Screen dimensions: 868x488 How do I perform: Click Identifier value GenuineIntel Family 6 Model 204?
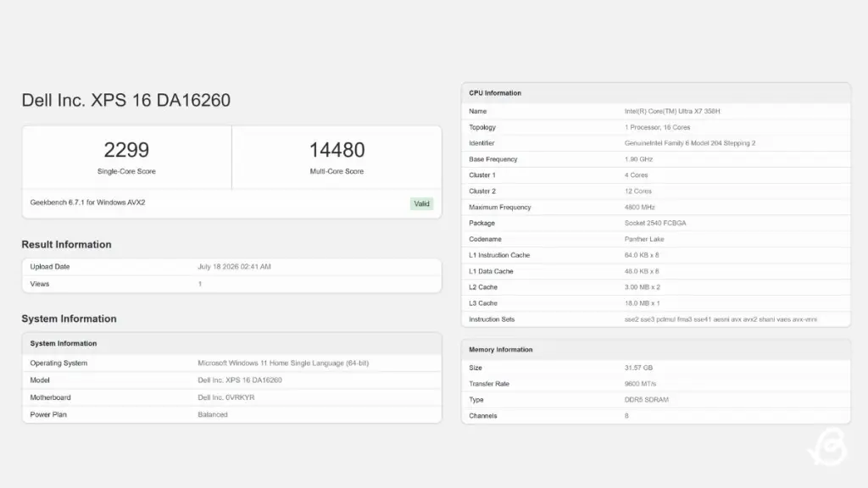(690, 143)
